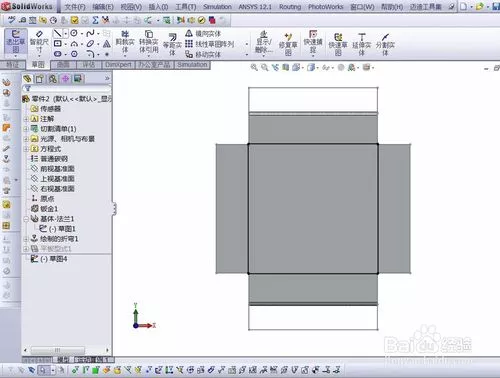Select the Sketch Fillet tool

tap(90, 54)
